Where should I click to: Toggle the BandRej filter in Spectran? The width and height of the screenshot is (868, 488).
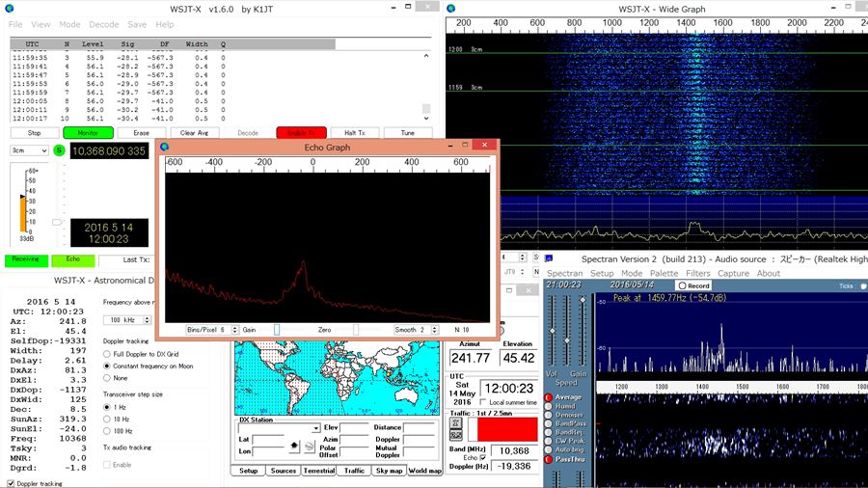coord(549,432)
